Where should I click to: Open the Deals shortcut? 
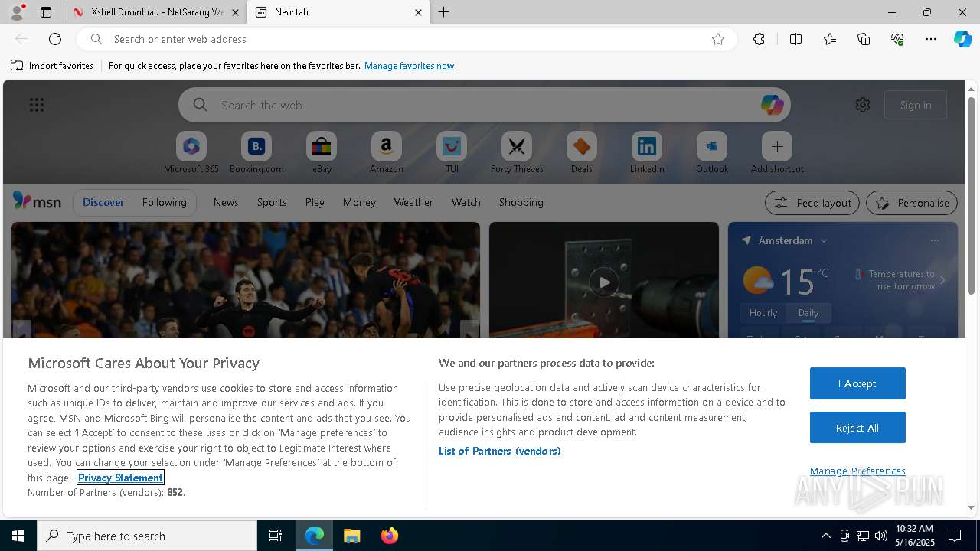582,153
